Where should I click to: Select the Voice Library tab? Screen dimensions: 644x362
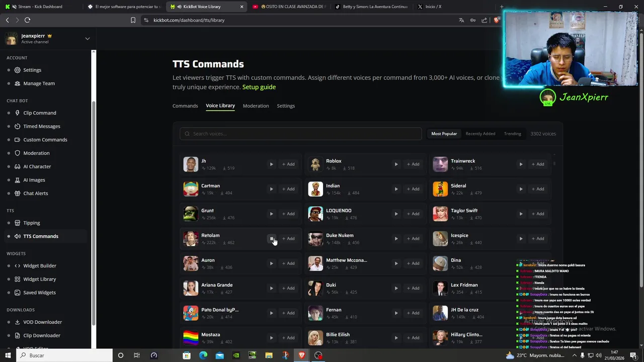(x=220, y=106)
